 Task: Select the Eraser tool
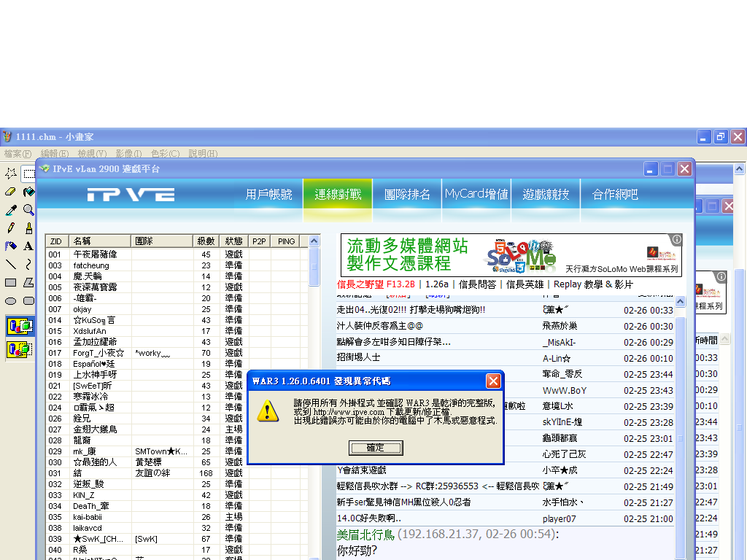(10, 191)
